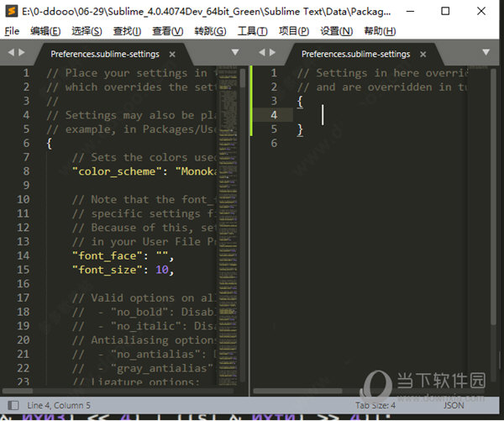Close right pane Preferences.sublime-settings tab
Screen dimensions: 504x421
(424, 54)
